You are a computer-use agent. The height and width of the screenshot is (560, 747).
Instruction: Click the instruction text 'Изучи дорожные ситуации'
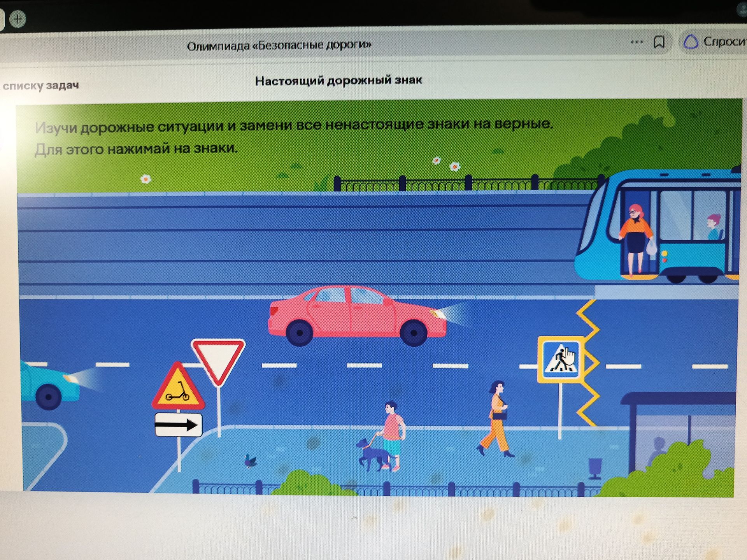(130, 127)
